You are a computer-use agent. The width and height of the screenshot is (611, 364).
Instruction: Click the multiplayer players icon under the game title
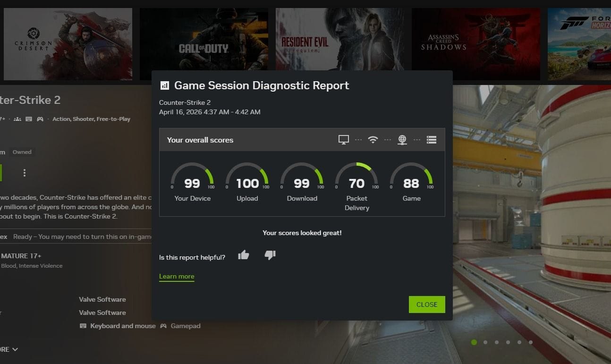tap(17, 119)
